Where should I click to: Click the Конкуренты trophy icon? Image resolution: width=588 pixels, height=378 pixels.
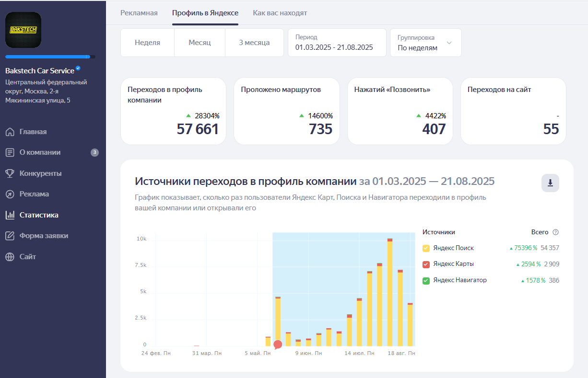click(10, 173)
